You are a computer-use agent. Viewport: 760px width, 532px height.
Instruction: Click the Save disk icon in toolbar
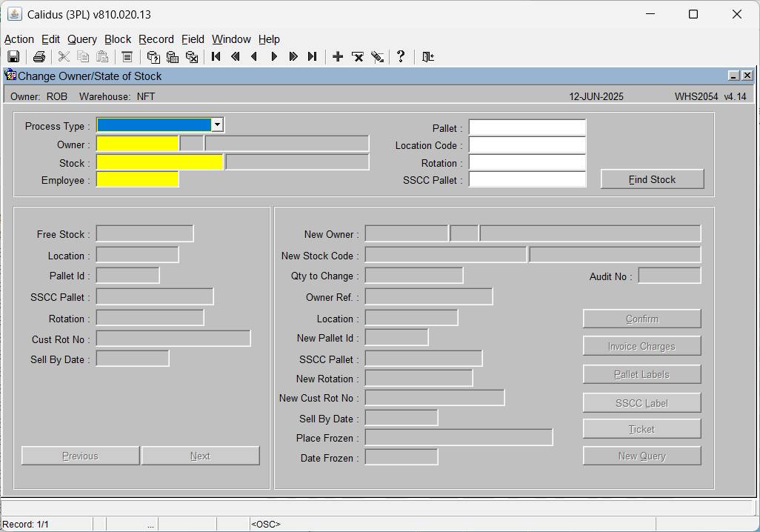point(13,57)
